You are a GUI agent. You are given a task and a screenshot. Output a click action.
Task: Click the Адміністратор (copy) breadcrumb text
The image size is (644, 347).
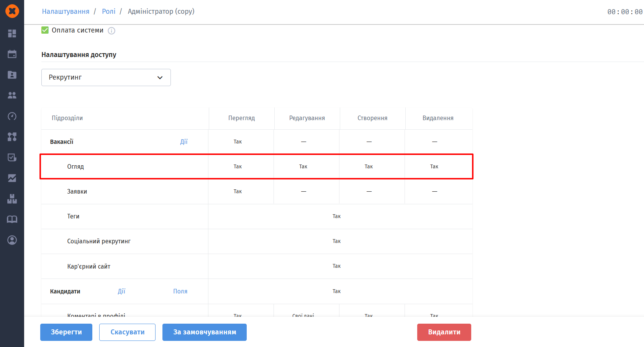tap(161, 11)
